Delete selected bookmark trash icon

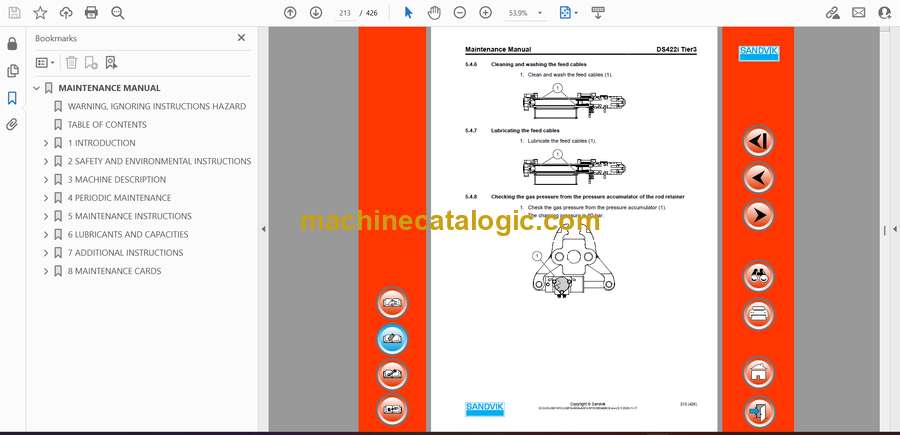(71, 63)
